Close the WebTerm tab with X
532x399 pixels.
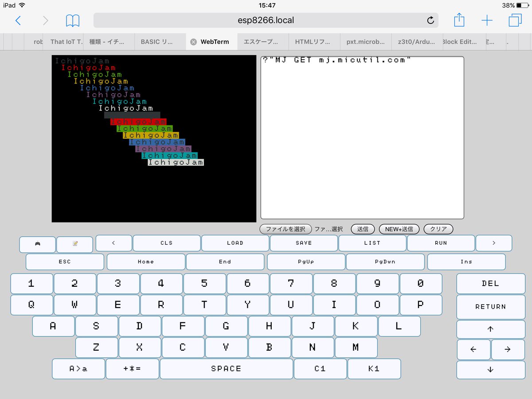click(193, 42)
